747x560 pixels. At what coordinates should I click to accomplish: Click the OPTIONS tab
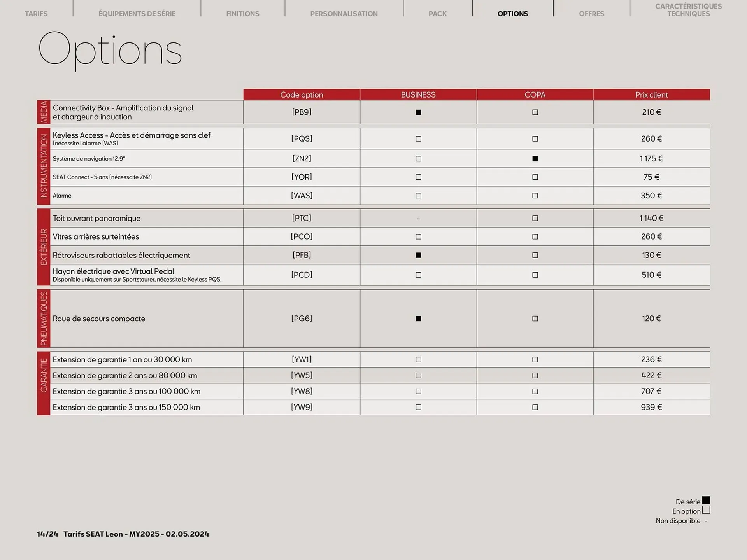click(x=513, y=14)
